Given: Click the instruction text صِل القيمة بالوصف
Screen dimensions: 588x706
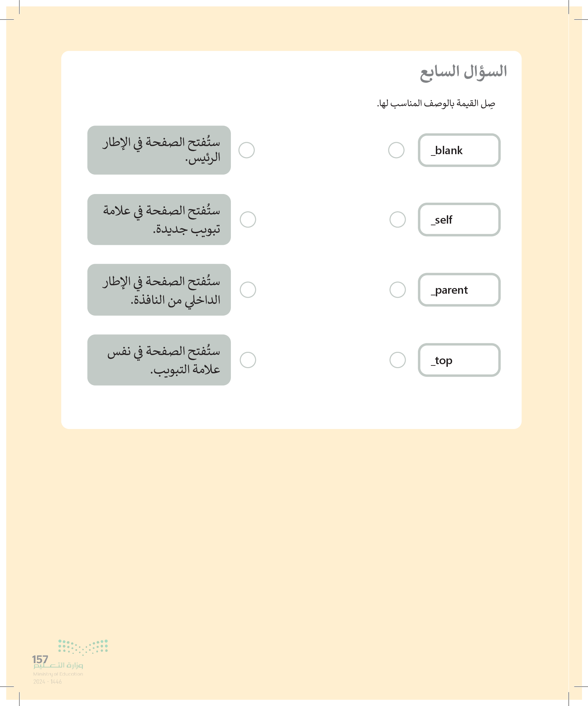Looking at the screenshot, I should [436, 104].
